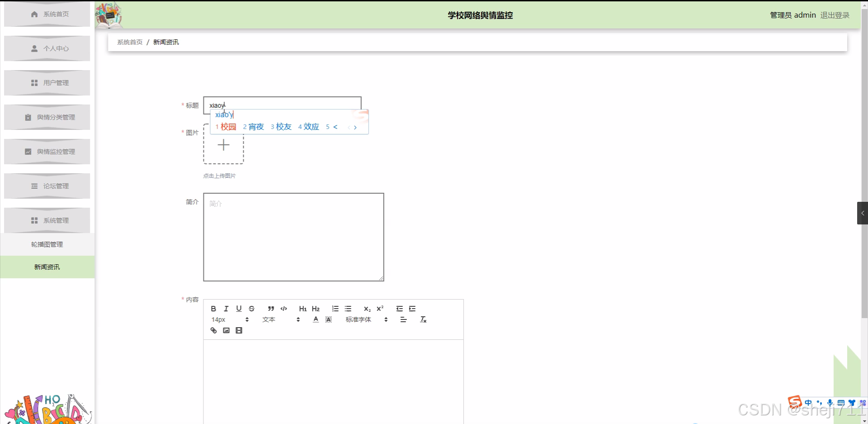Open Sogou soft keyboard

click(841, 403)
